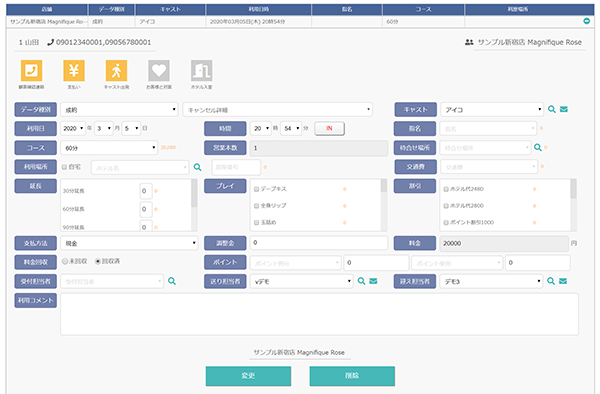Click the teal minus icon in reservation row
Screen dimensions: 600x394
click(587, 21)
